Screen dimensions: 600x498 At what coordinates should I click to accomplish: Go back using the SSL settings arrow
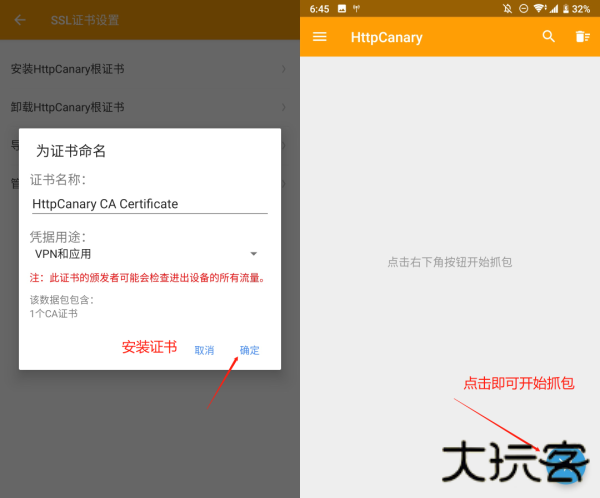click(20, 20)
